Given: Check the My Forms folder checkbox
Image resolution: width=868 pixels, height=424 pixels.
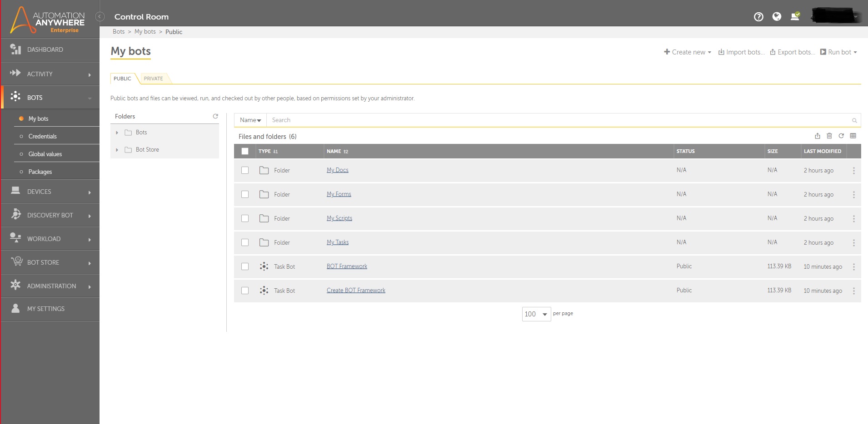Looking at the screenshot, I should click(x=245, y=194).
